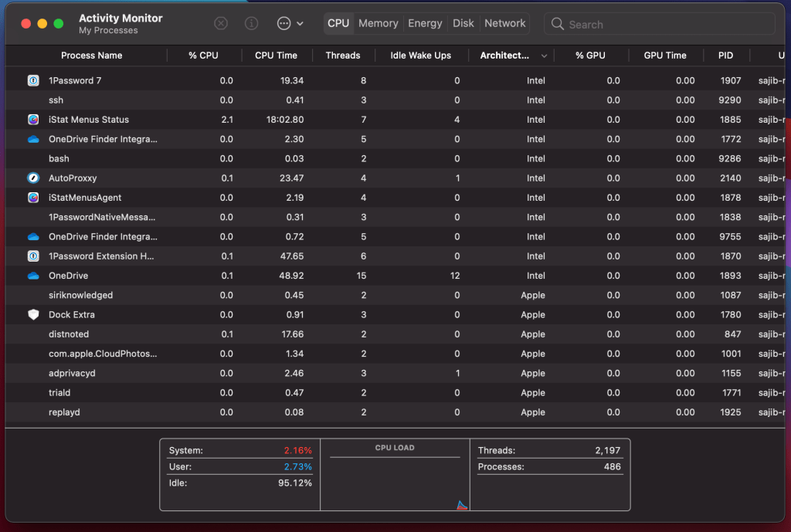This screenshot has width=791, height=532.
Task: Open the more options ellipsis menu
Action: (290, 23)
